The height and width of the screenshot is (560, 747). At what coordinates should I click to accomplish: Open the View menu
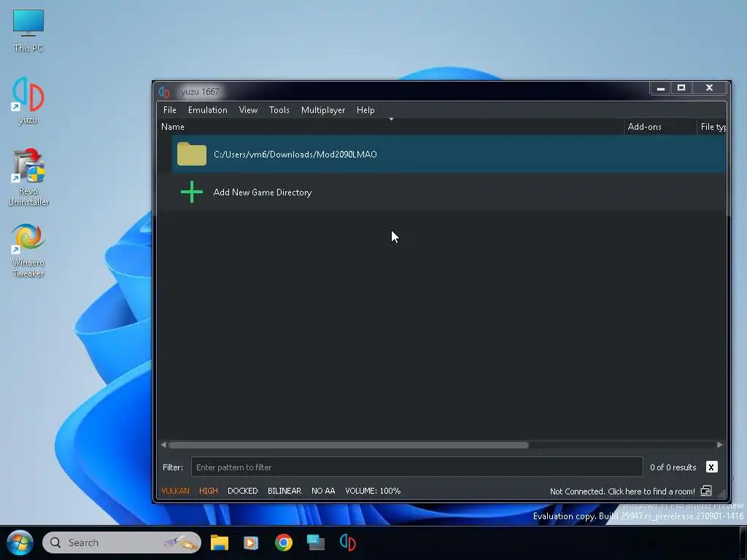pyautogui.click(x=248, y=110)
